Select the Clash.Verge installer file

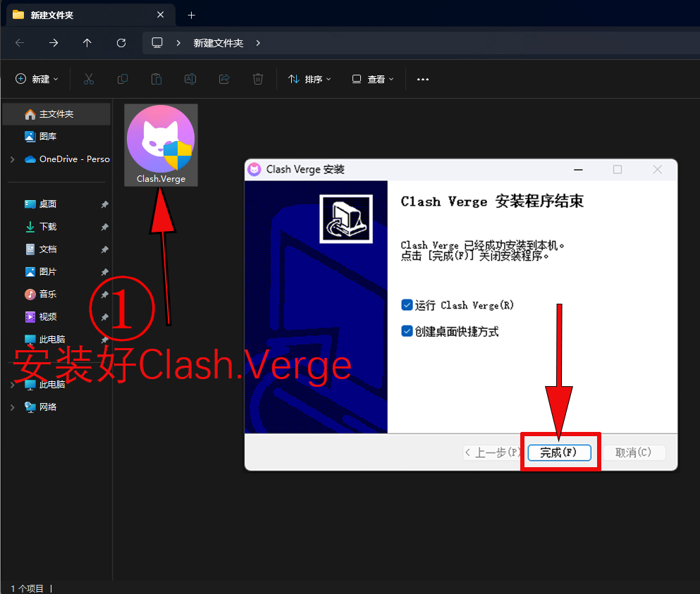(161, 145)
